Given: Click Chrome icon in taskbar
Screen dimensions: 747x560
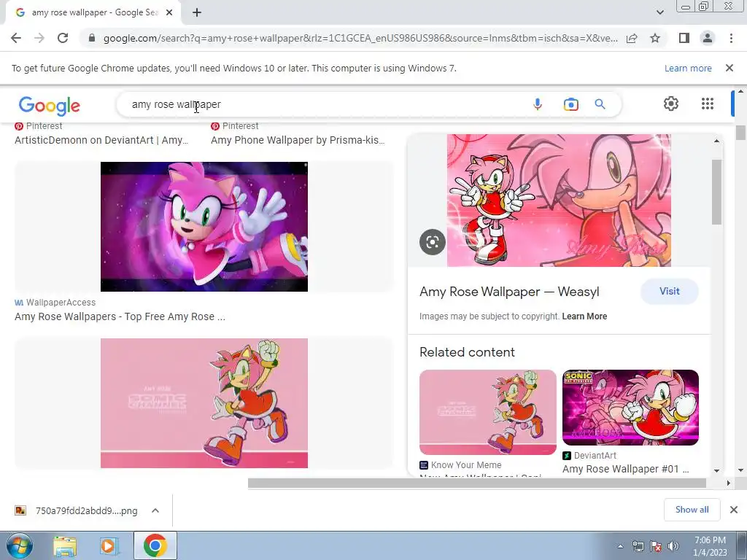Looking at the screenshot, I should (x=155, y=545).
